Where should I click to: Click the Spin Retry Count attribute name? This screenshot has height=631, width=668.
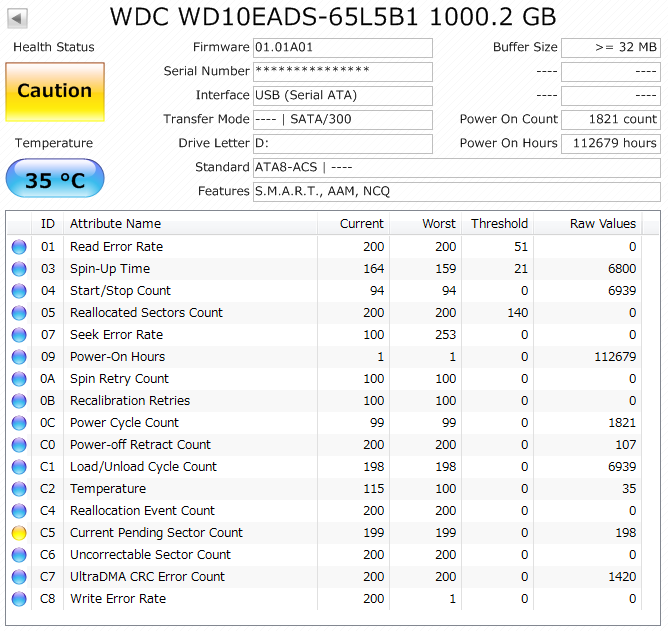coord(119,379)
